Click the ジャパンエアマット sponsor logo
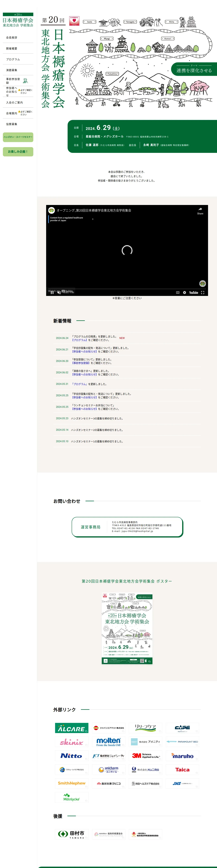The image size is (217, 868). coord(109,728)
